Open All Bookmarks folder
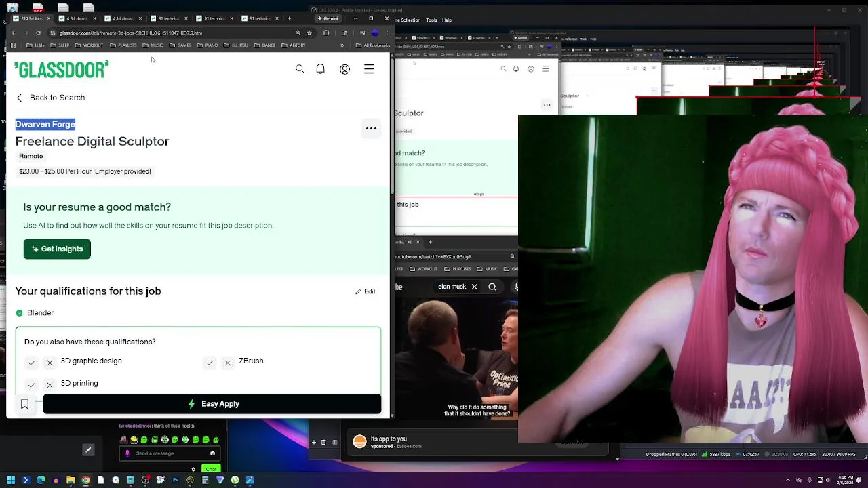This screenshot has height=488, width=868. [x=372, y=45]
